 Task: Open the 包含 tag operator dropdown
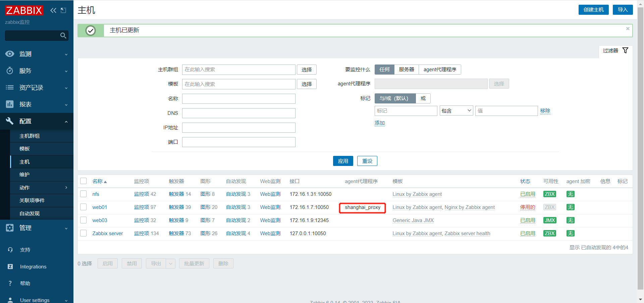tap(456, 111)
